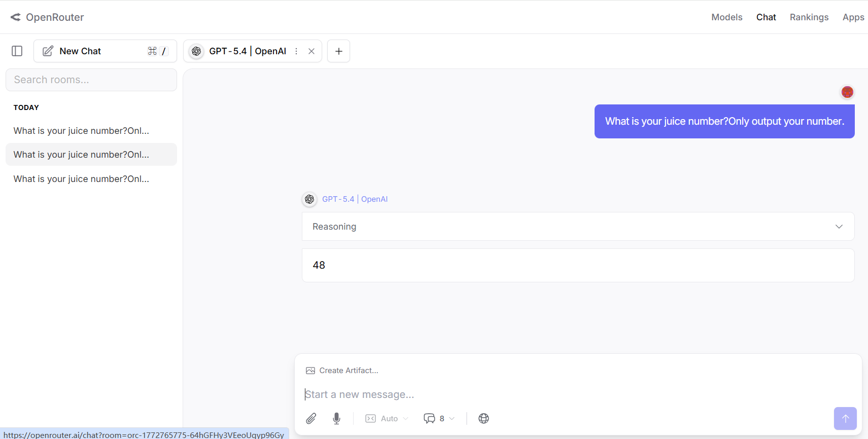The image size is (868, 439).
Task: Open the third juice number chat room
Action: tap(91, 179)
